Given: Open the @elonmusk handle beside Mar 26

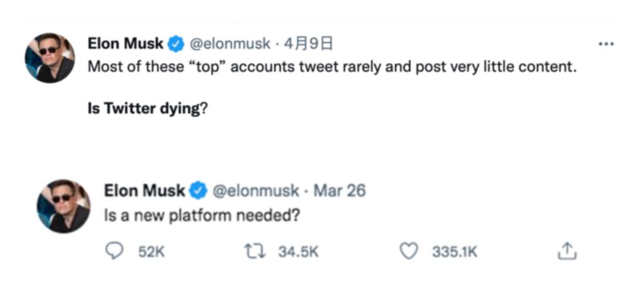Looking at the screenshot, I should 255,190.
